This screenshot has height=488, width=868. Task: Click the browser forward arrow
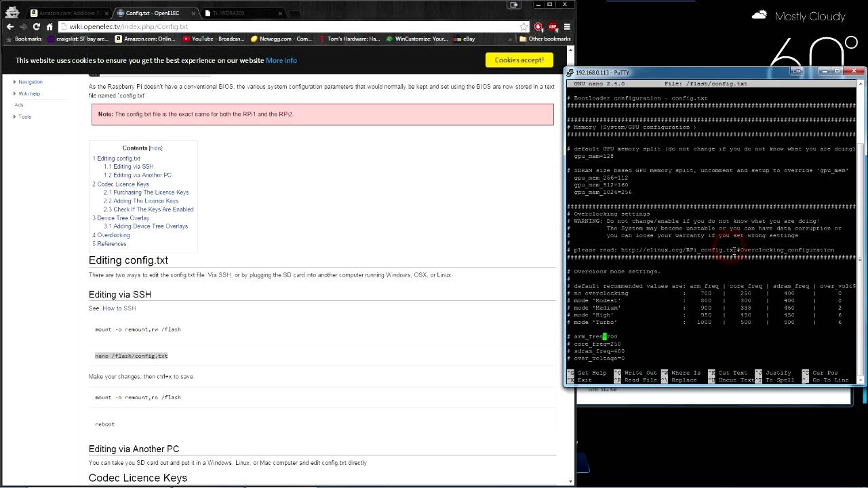tap(23, 26)
